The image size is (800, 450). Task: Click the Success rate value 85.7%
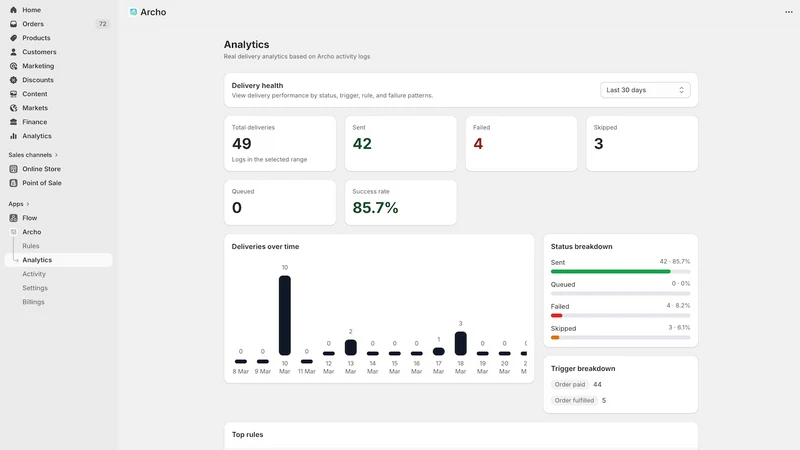[376, 208]
